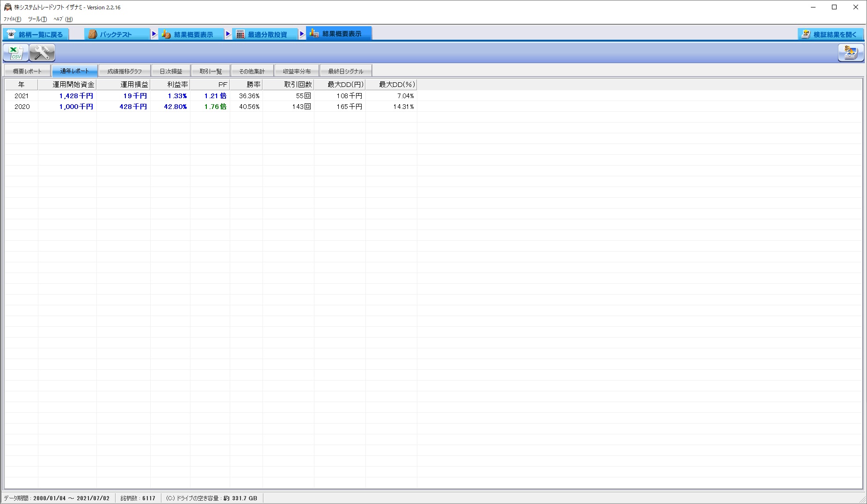Open the 最適分散投資 calculator step
This screenshot has width=867, height=504.
265,34
